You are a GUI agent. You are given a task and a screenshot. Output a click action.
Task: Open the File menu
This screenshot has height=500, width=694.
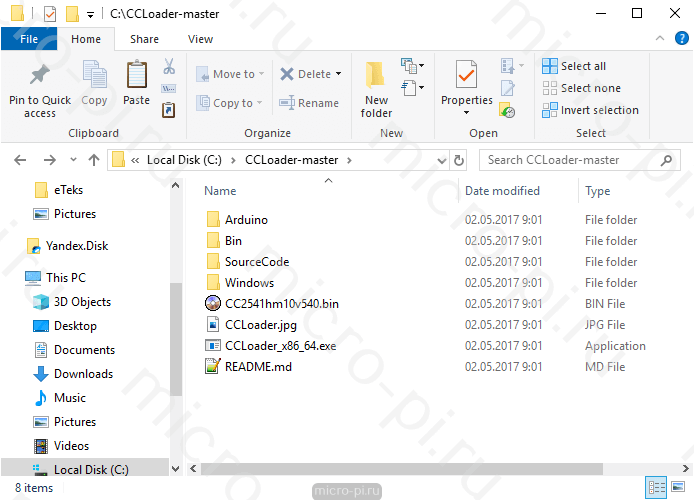click(x=29, y=39)
